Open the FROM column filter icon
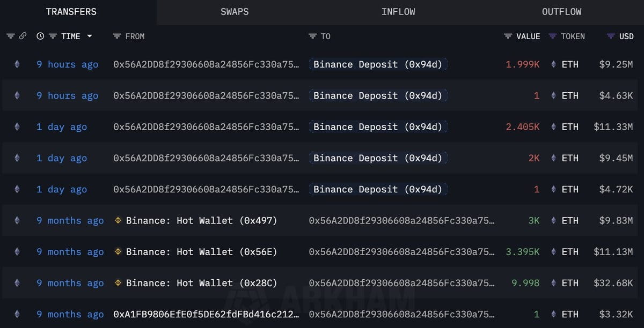 click(x=116, y=36)
